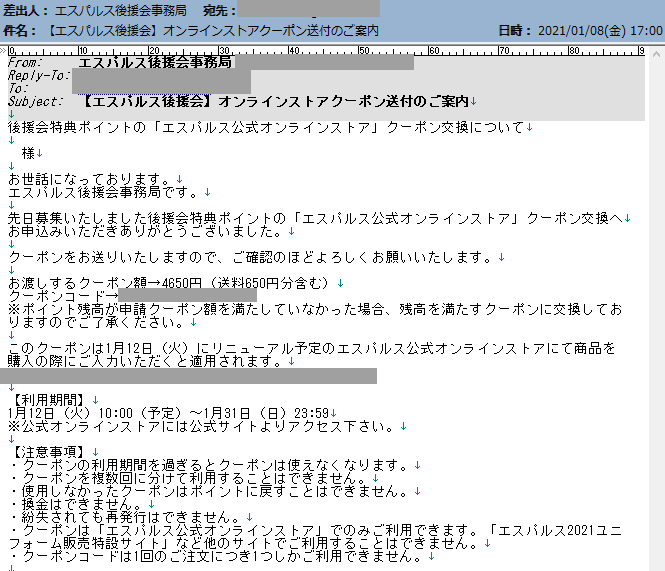The width and height of the screenshot is (665, 571).
Task: Click the line このクーポンは1月12日（火）にリニューアル
Action: click(311, 348)
